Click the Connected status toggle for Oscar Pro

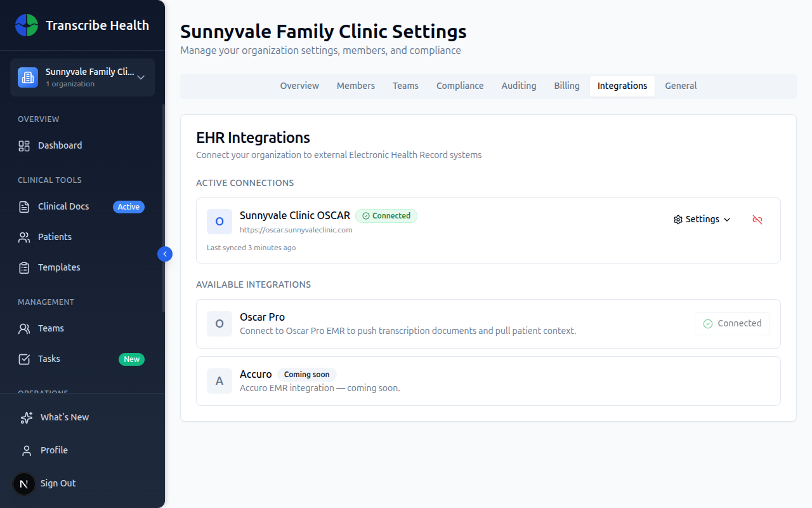coord(732,323)
